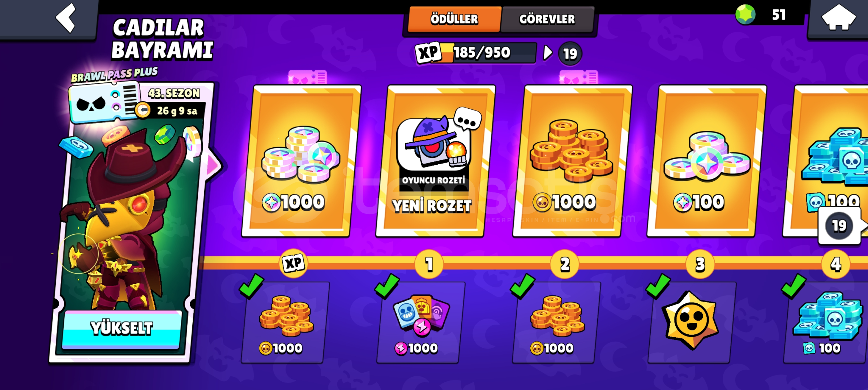Open the 1000 coins Brawl Pass reward card
This screenshot has width=868, height=390.
pyautogui.click(x=572, y=161)
